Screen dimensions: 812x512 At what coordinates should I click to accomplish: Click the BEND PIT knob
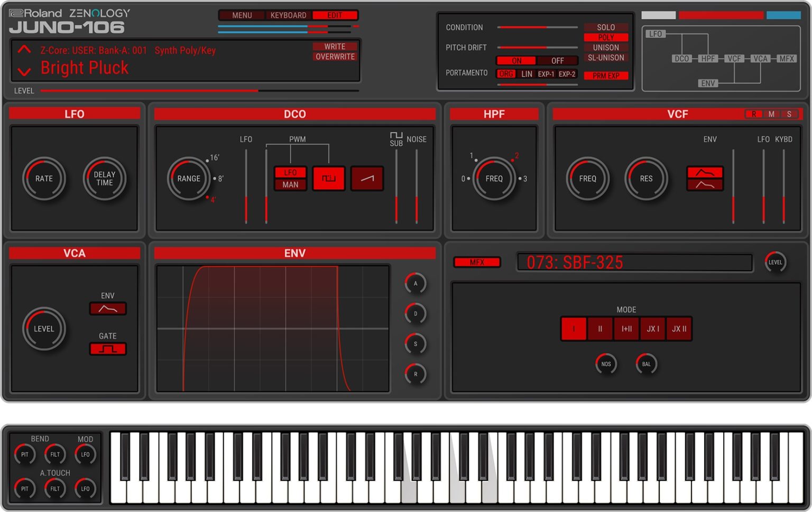click(25, 454)
